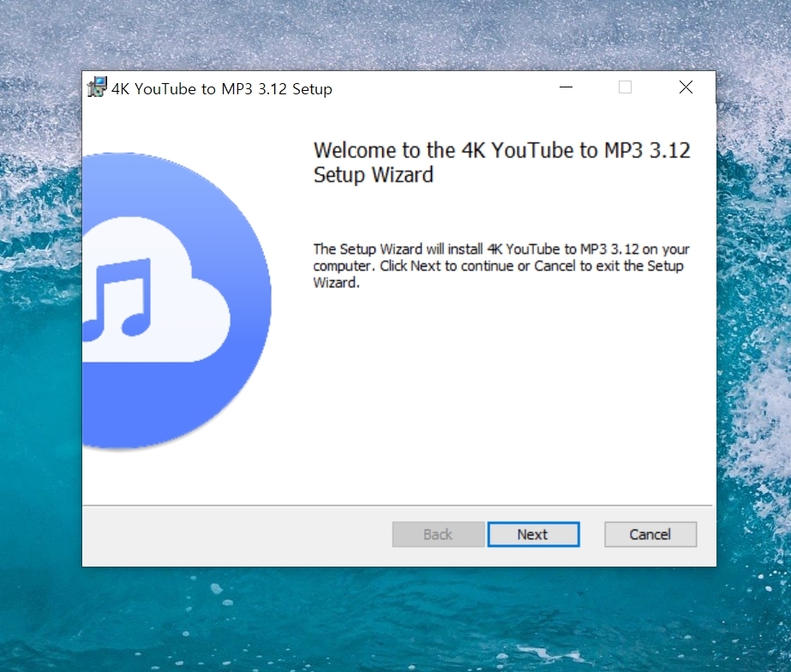This screenshot has width=791, height=672.
Task: Click the Next button to continue setup
Action: coord(533,534)
